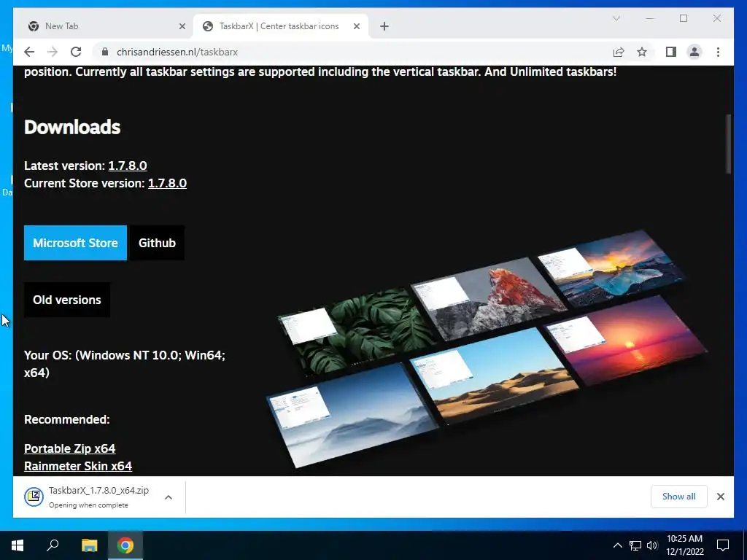Image resolution: width=747 pixels, height=560 pixels.
Task: Download the Rainmeter Skin x64 link
Action: [x=78, y=466]
